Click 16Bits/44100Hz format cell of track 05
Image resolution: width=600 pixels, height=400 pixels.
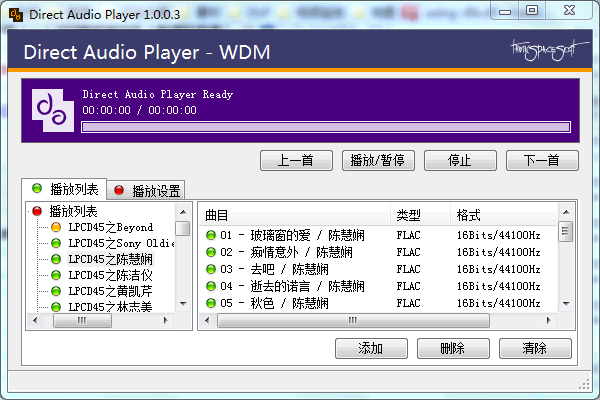click(x=499, y=303)
